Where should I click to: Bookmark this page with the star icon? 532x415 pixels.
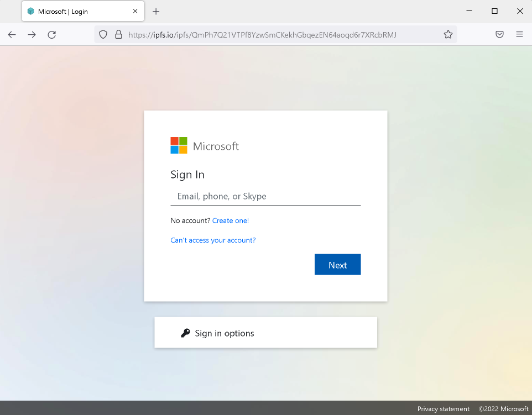click(448, 34)
